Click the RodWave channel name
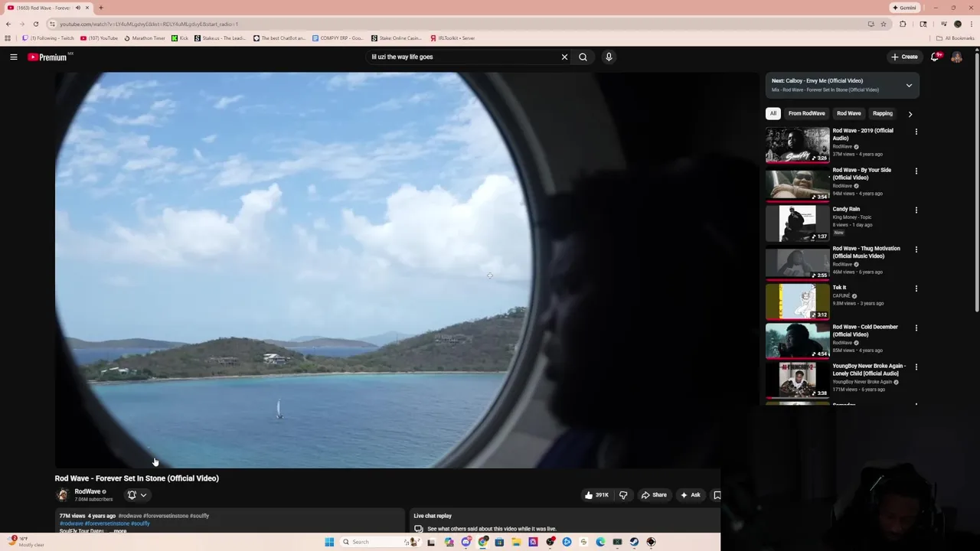980x551 pixels. point(87,491)
